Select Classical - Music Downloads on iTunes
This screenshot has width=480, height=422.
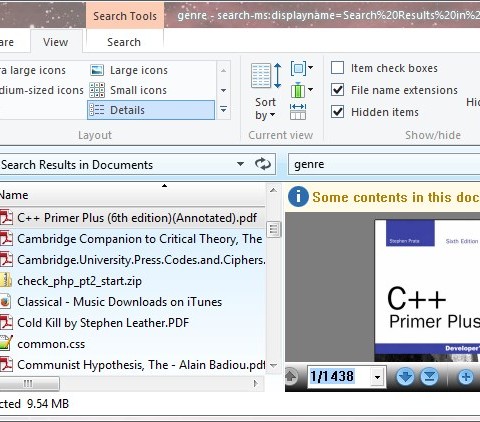pos(132,302)
